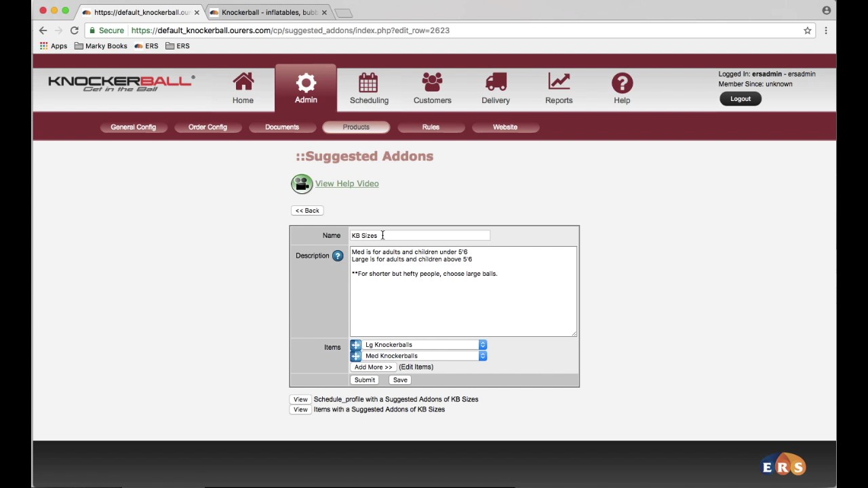
Task: Open the ERS bookmark with the logo
Action: pos(146,46)
